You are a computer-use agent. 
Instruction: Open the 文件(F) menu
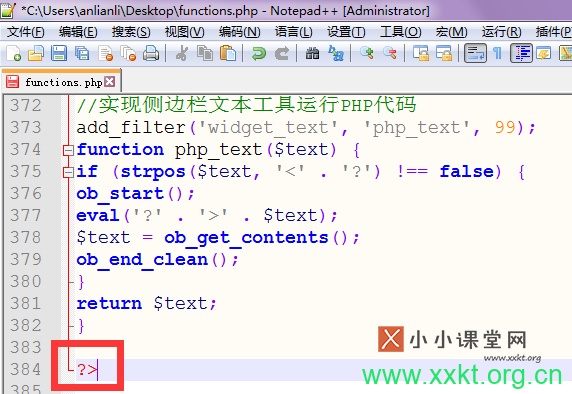(x=26, y=32)
